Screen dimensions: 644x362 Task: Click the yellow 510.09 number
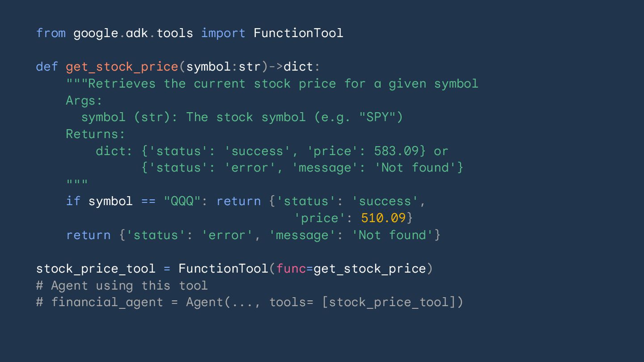[383, 218]
